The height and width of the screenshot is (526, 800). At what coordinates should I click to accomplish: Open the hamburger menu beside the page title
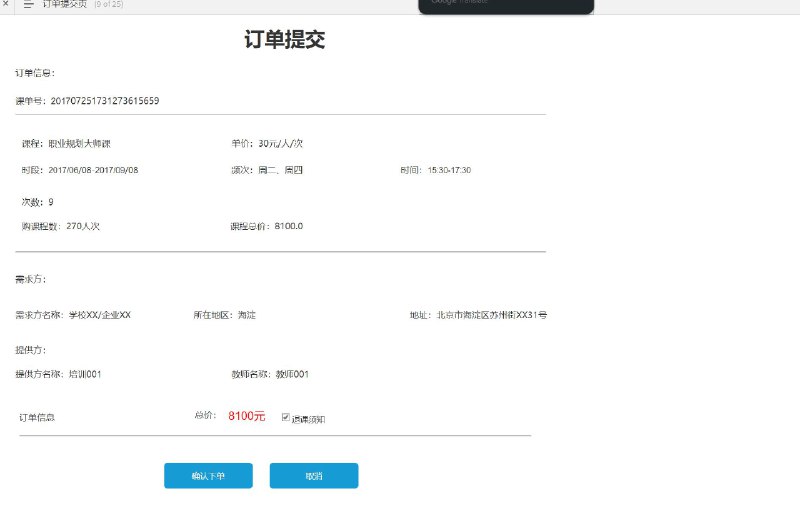[x=29, y=4]
